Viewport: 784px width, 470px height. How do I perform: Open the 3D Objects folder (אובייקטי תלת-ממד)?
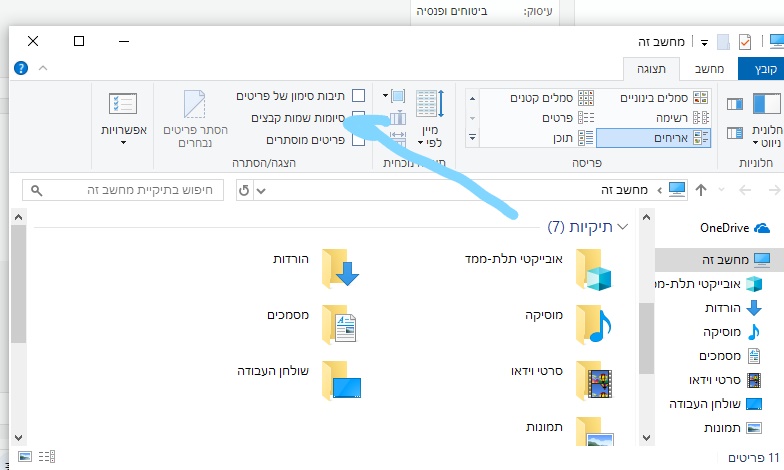pos(538,270)
